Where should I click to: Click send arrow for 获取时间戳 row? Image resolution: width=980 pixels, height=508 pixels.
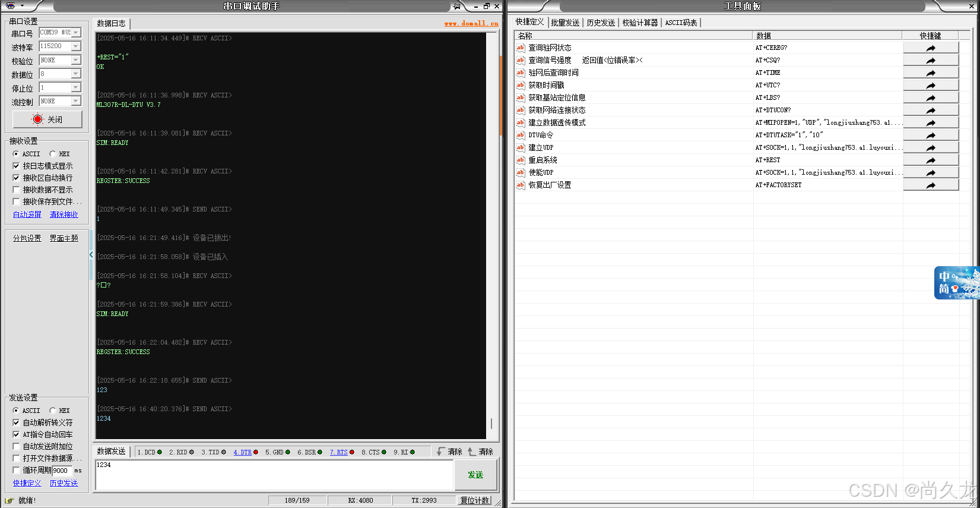931,85
